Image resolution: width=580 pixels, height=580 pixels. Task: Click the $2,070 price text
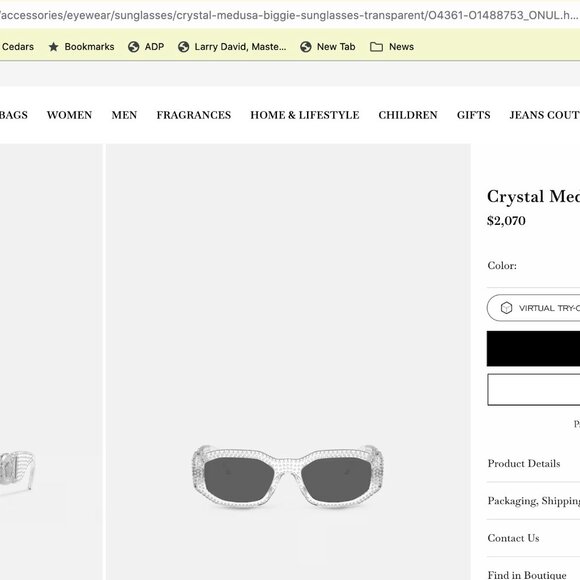click(x=506, y=221)
